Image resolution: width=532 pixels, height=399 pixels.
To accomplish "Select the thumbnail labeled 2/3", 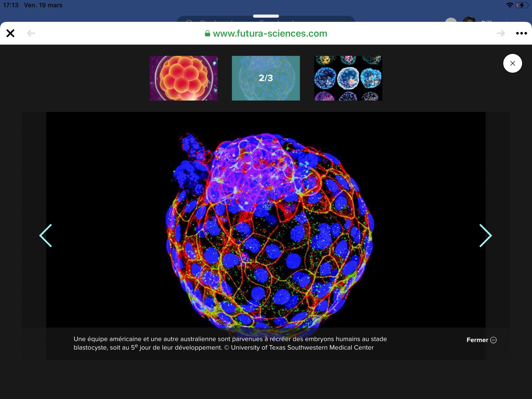I will click(266, 78).
